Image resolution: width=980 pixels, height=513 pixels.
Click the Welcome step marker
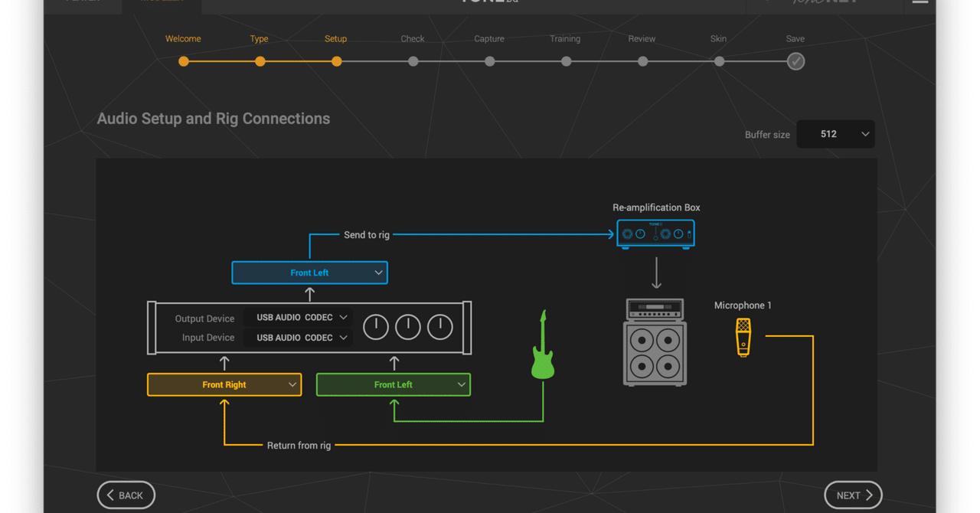184,61
